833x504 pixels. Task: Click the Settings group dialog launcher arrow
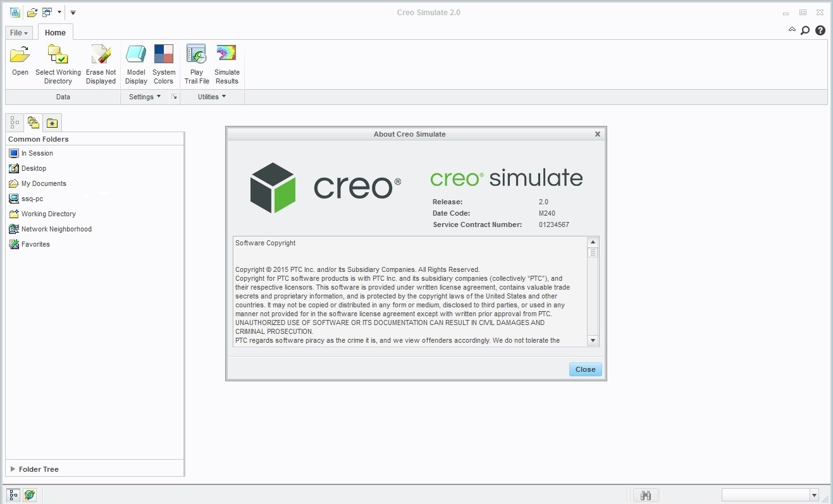174,97
